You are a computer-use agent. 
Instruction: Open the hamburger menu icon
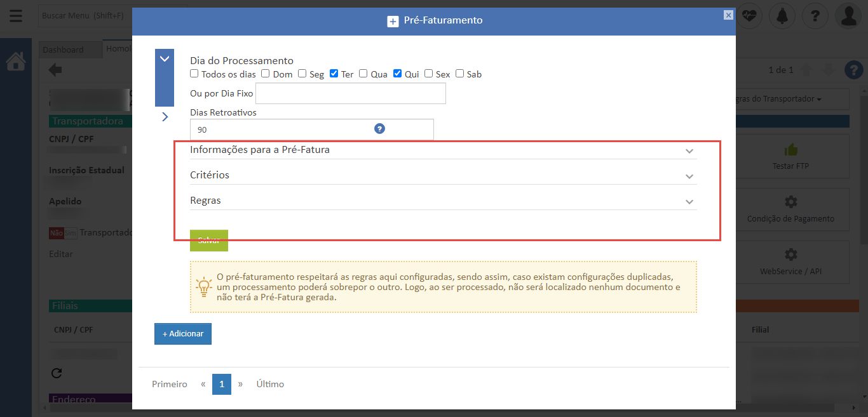15,15
